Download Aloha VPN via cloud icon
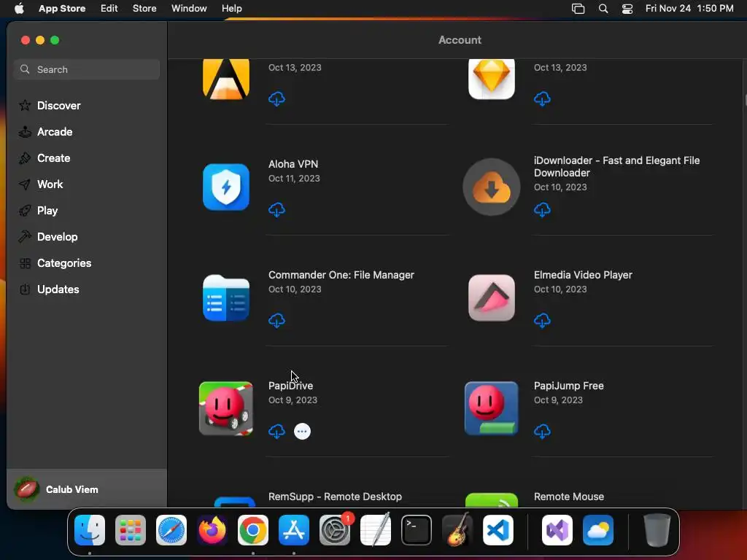The image size is (747, 560). (276, 209)
